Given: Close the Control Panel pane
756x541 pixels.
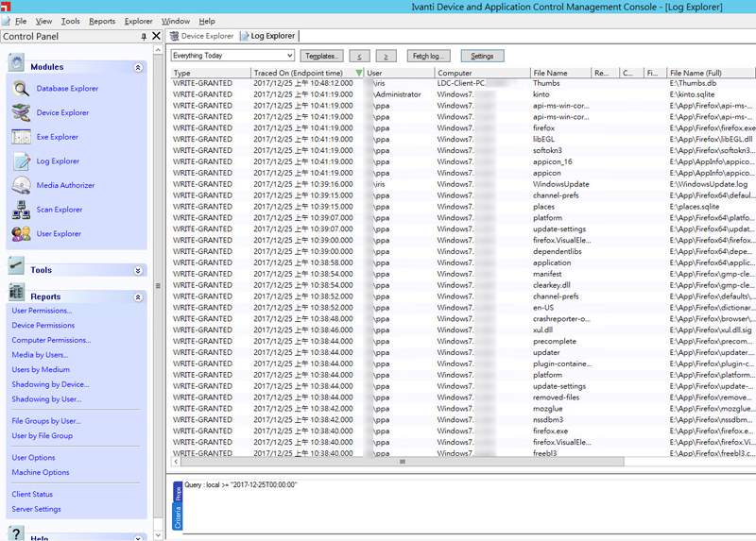Looking at the screenshot, I should pos(156,36).
